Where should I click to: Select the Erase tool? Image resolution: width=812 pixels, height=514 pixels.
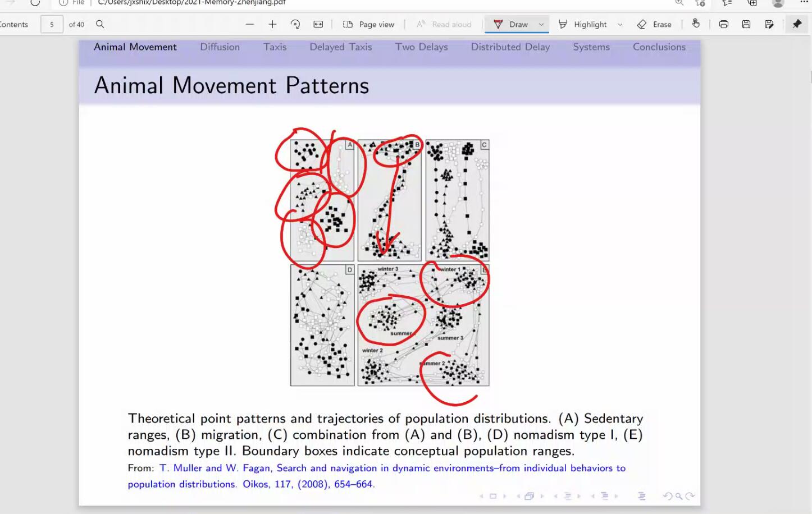655,24
